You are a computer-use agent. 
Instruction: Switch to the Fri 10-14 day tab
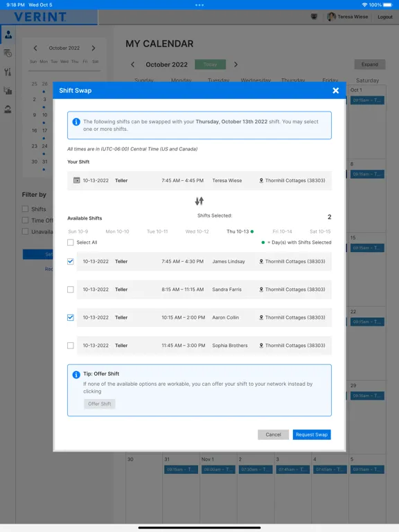tap(282, 231)
